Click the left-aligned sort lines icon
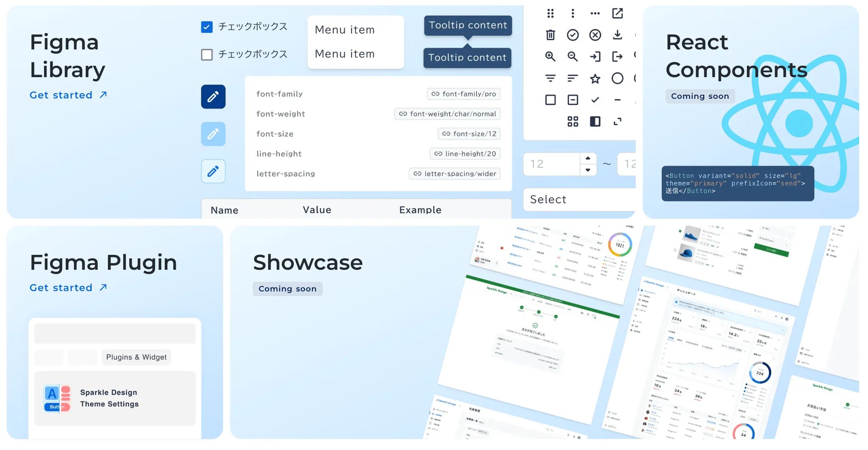868x450 pixels. pyautogui.click(x=573, y=78)
